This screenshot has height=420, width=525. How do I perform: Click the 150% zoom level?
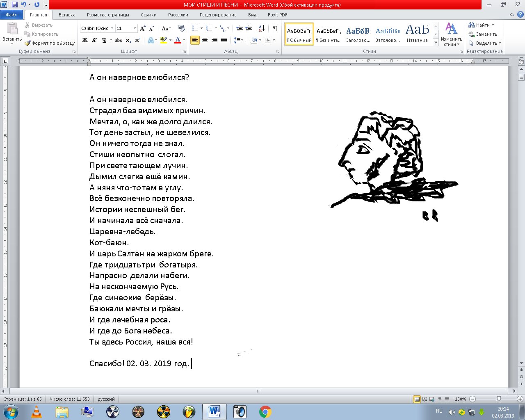[460, 399]
